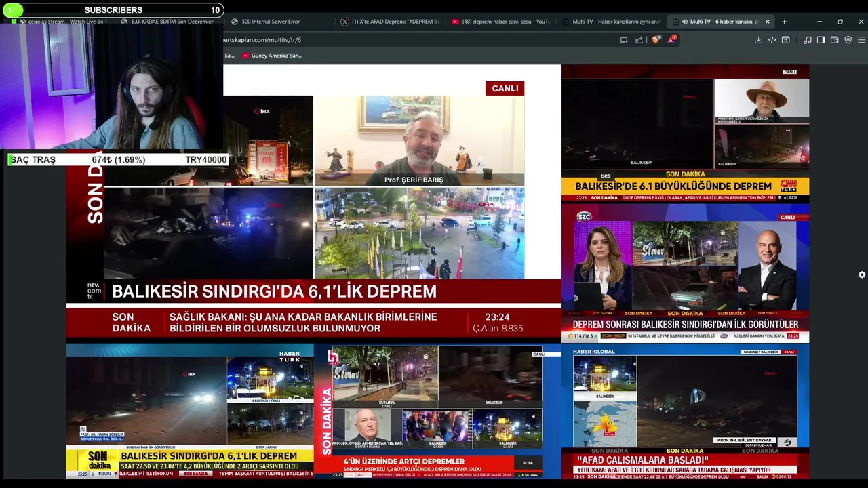The image size is (868, 488).
Task: Open the Güney Amerika'dan bookmark
Action: [x=273, y=56]
